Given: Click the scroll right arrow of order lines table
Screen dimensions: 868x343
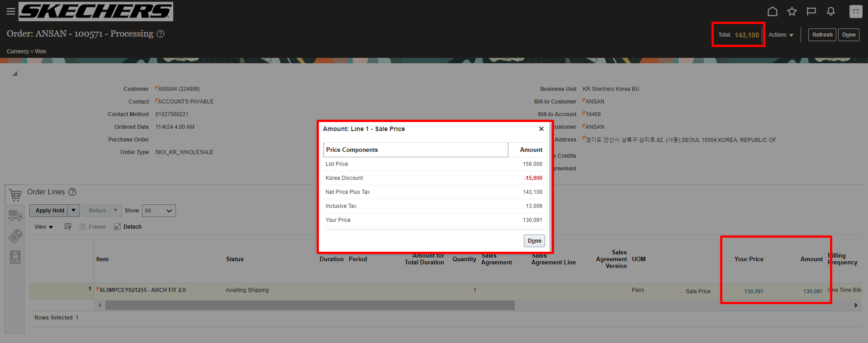Looking at the screenshot, I should coord(856,305).
